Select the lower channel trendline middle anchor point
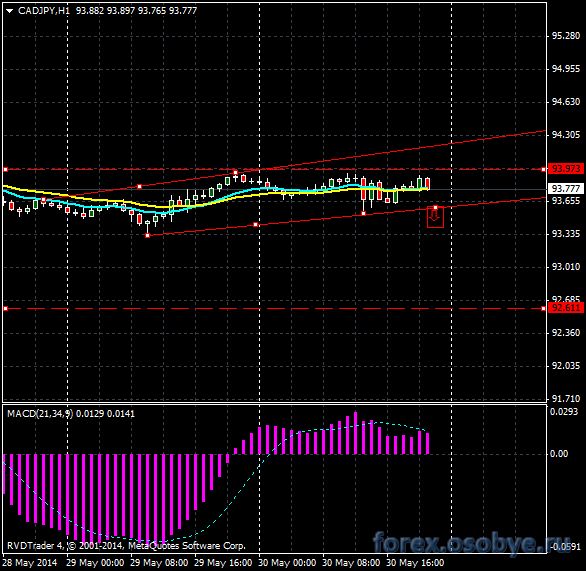Viewport: 586px width, 571px height. tap(256, 225)
